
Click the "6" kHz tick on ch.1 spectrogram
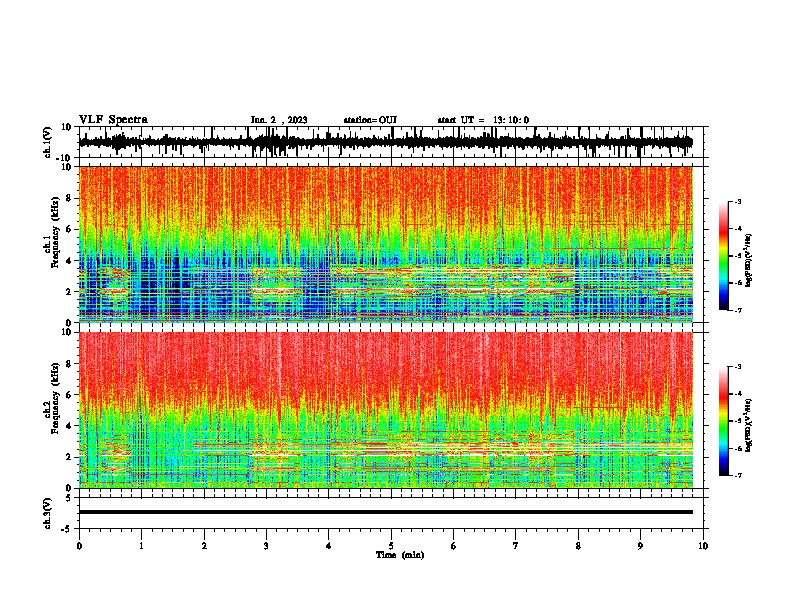pos(69,229)
